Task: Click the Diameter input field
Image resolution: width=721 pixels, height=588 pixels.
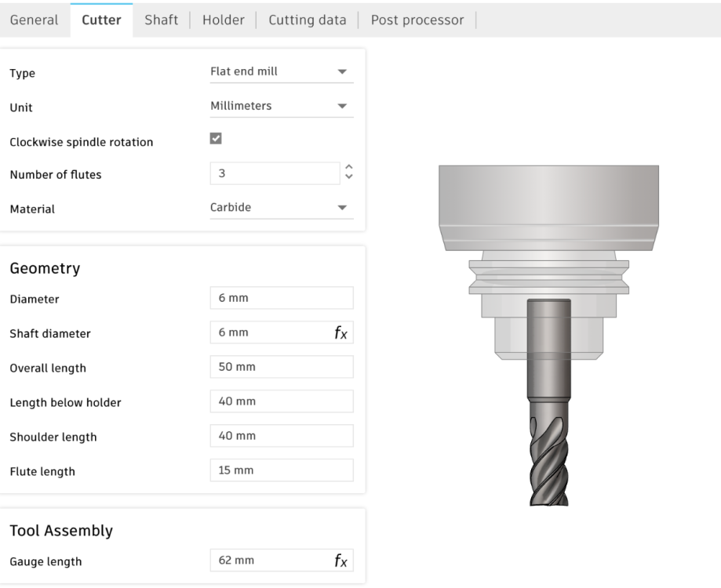Action: pos(282,298)
